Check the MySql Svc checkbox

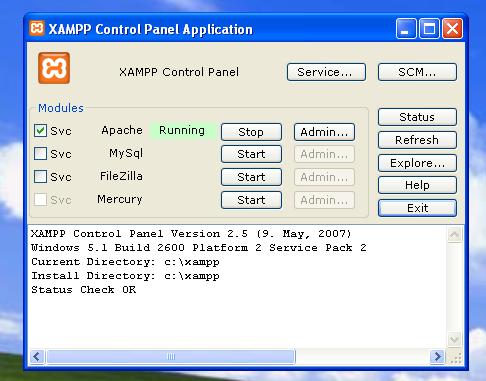tap(40, 154)
